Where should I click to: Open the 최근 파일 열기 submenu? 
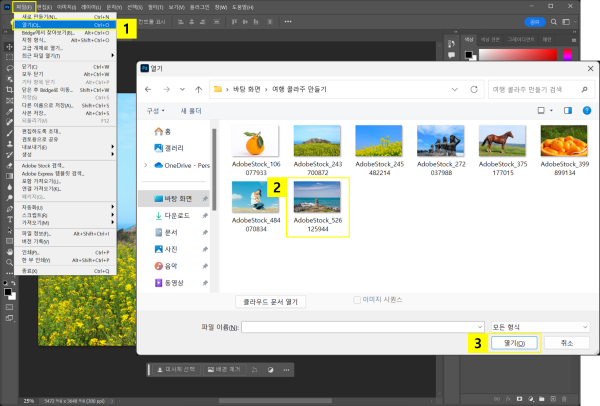point(65,55)
